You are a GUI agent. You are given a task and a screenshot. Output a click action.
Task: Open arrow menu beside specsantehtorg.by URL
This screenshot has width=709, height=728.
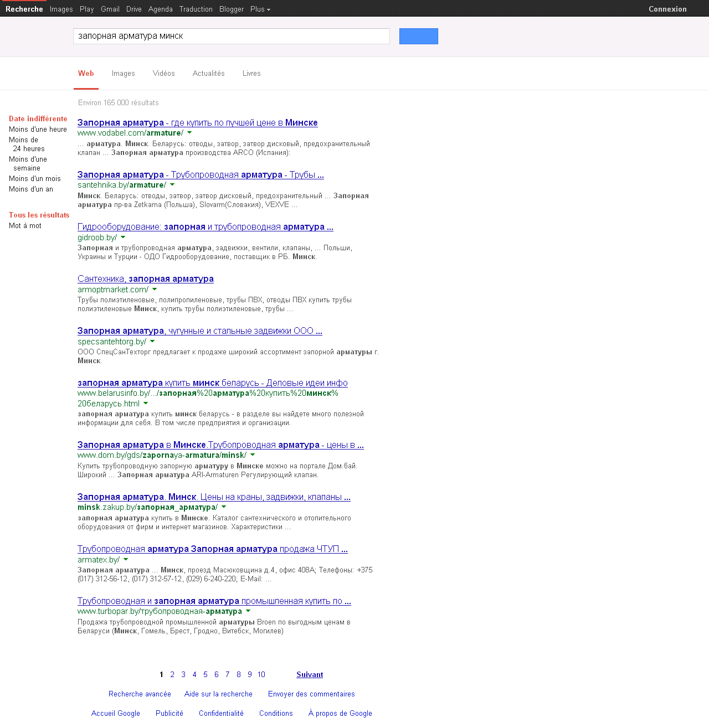[152, 342]
